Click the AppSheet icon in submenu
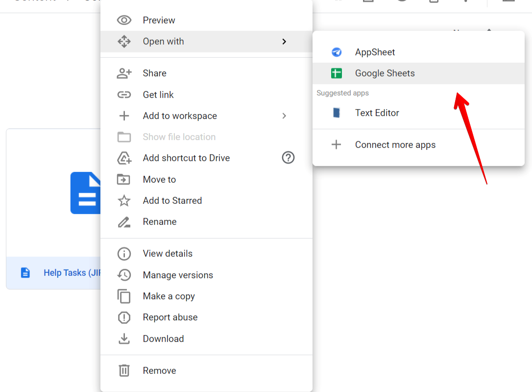The height and width of the screenshot is (392, 532). coord(336,52)
